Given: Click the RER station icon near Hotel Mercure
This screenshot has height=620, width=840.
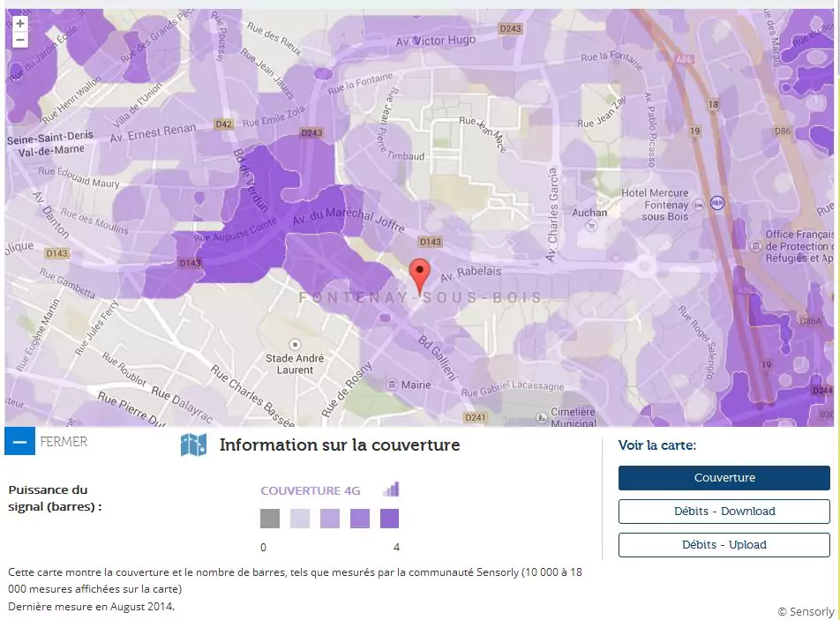Looking at the screenshot, I should [x=717, y=203].
